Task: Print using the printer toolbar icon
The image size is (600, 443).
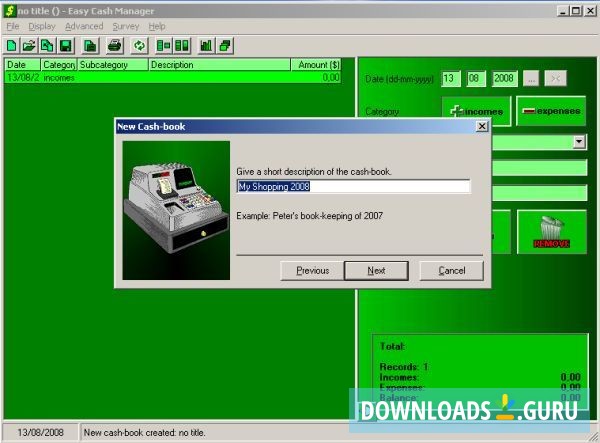Action: tap(115, 46)
